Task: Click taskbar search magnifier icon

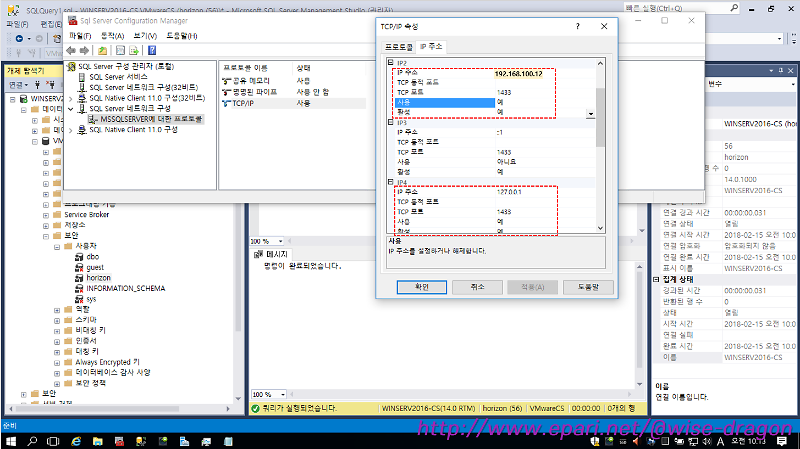Action: click(x=32, y=441)
